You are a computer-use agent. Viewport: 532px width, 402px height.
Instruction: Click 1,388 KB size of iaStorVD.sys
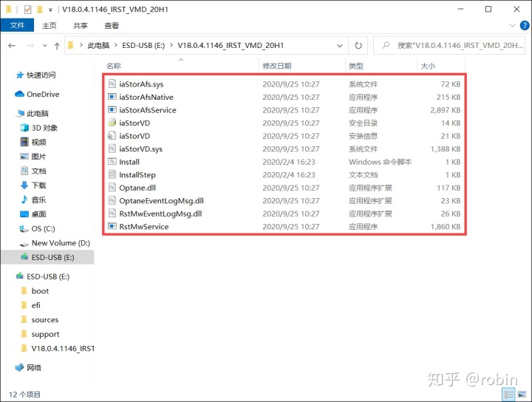446,149
